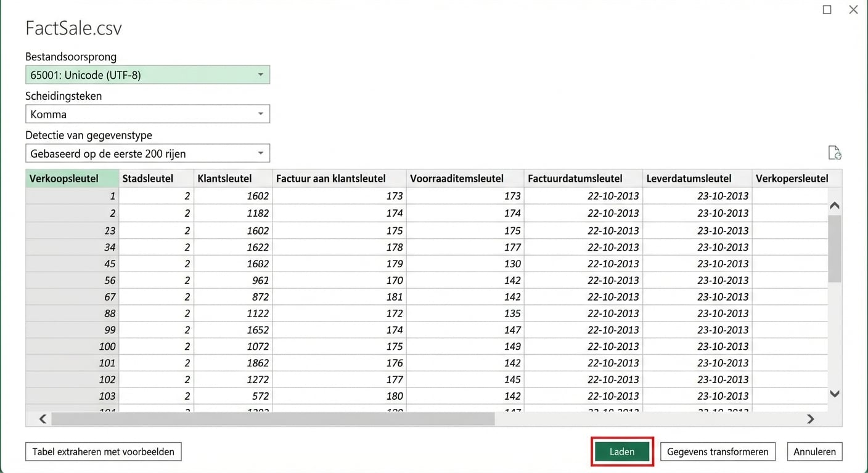Screen dimensions: 868x473
Task: Cancel the import with Annuleren
Action: point(814,451)
